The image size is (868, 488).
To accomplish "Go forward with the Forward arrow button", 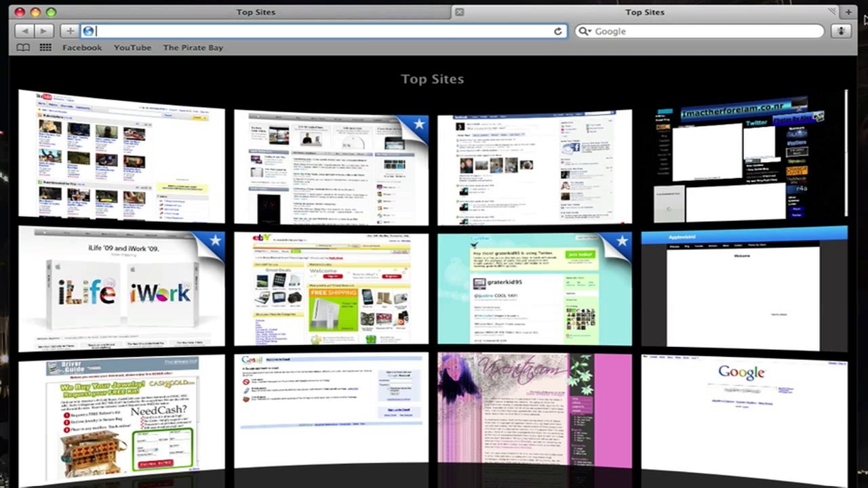I will click(43, 31).
